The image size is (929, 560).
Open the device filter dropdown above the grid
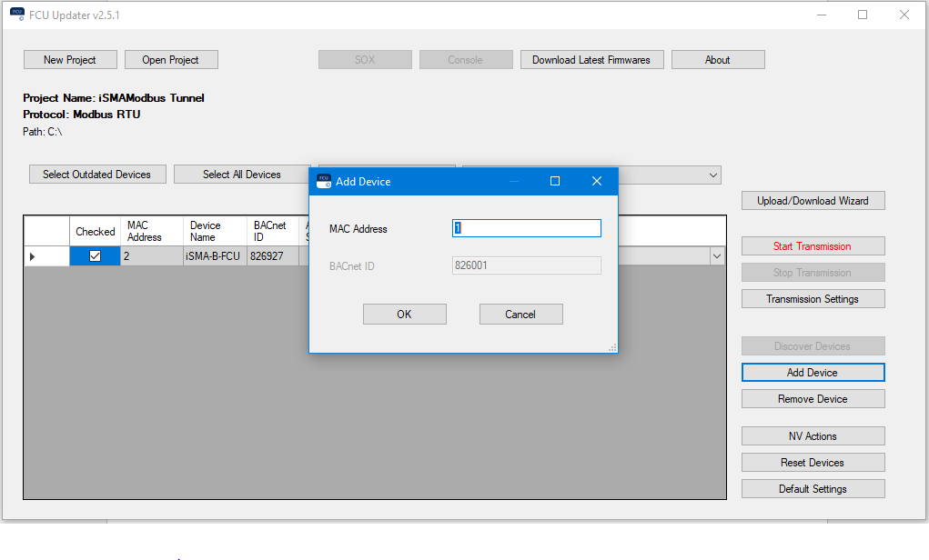point(715,175)
